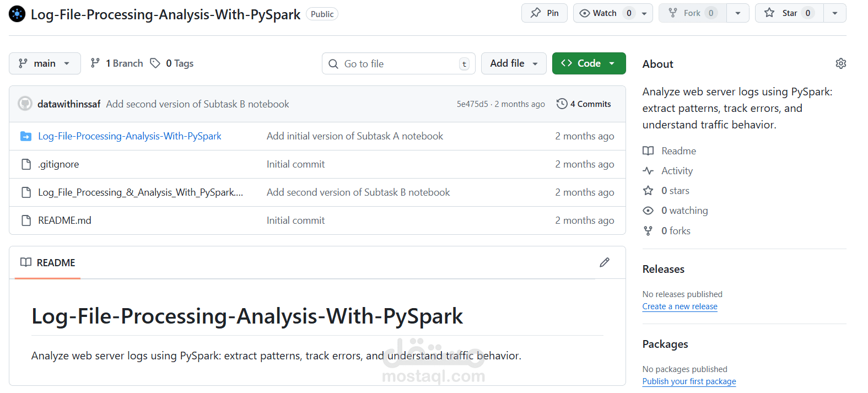Click the 2 months ago timestamp in .gitignore row
The height and width of the screenshot is (393, 868).
[x=584, y=164]
